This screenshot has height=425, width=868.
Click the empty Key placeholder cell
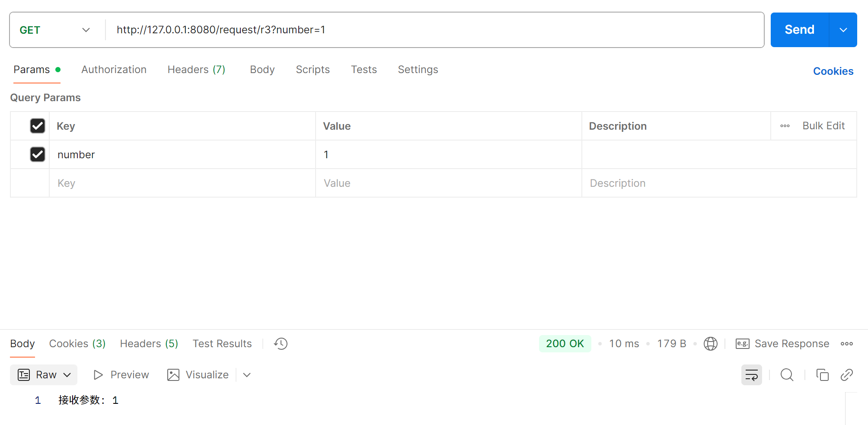point(182,183)
